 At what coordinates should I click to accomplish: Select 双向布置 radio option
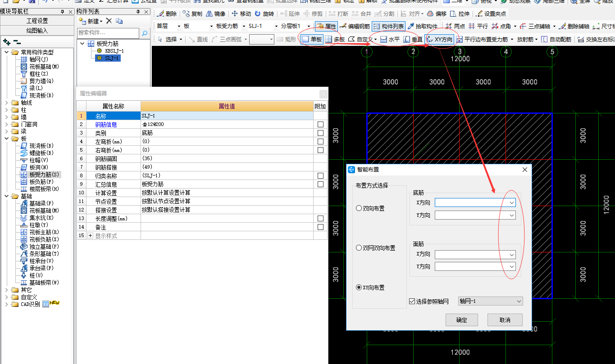click(x=371, y=208)
